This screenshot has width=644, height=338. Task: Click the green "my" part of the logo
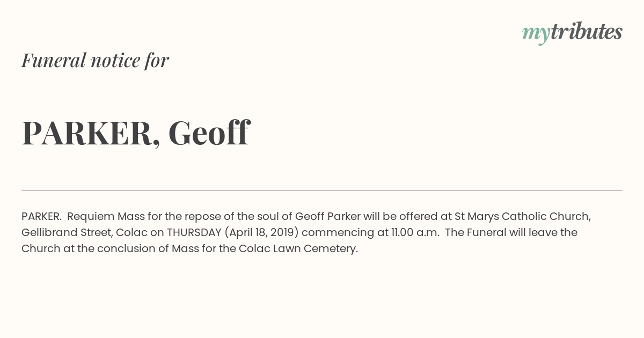tap(536, 34)
